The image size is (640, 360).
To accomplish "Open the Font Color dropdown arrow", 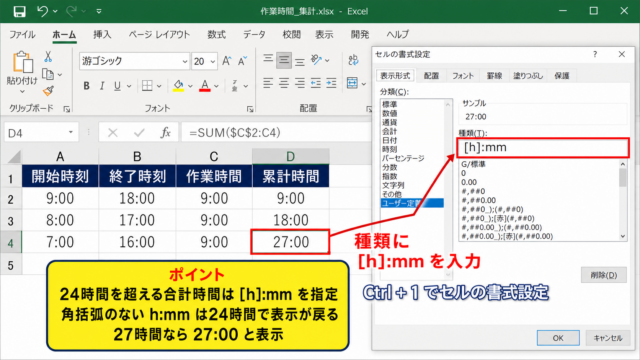I will point(217,86).
